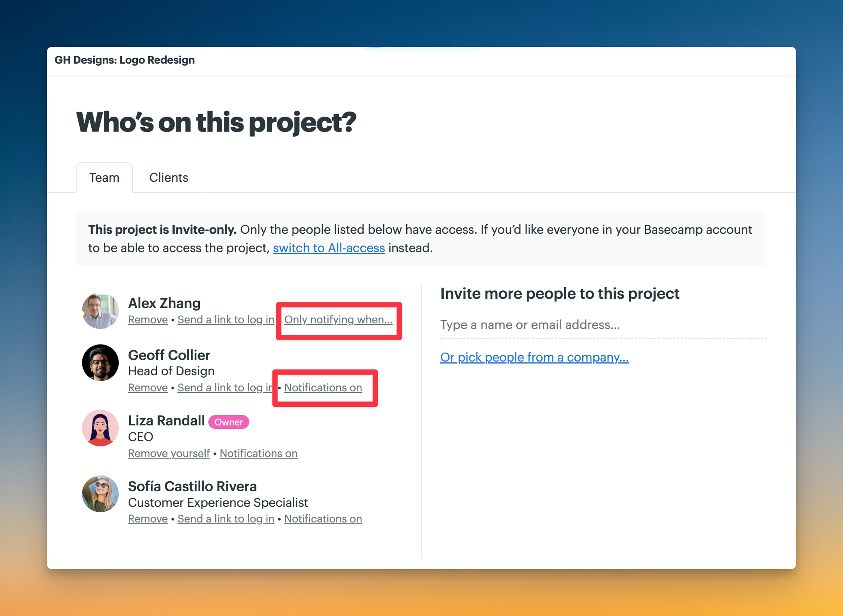Open the Clients tab
843x616 pixels.
point(169,178)
